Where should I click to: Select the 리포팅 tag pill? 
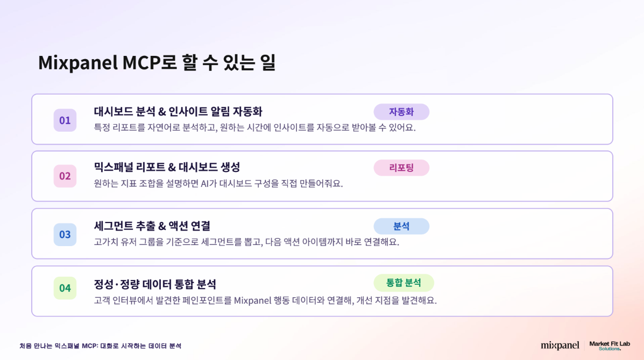coord(401,168)
